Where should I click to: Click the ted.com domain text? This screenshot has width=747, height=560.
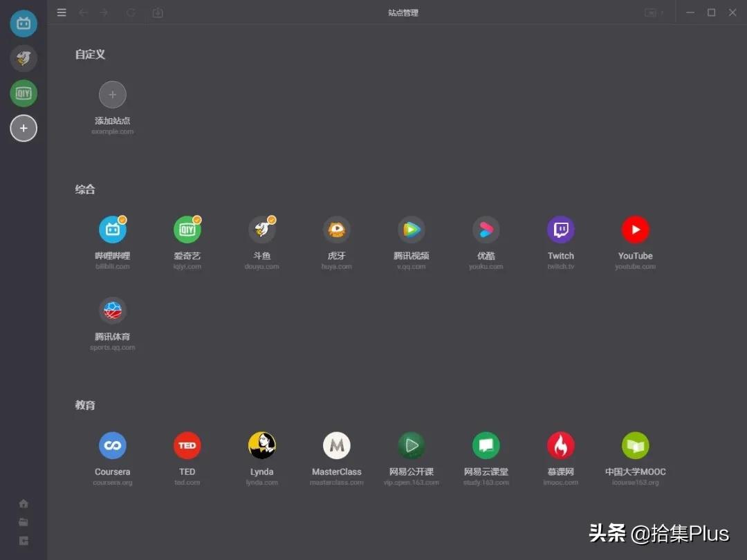point(187,483)
